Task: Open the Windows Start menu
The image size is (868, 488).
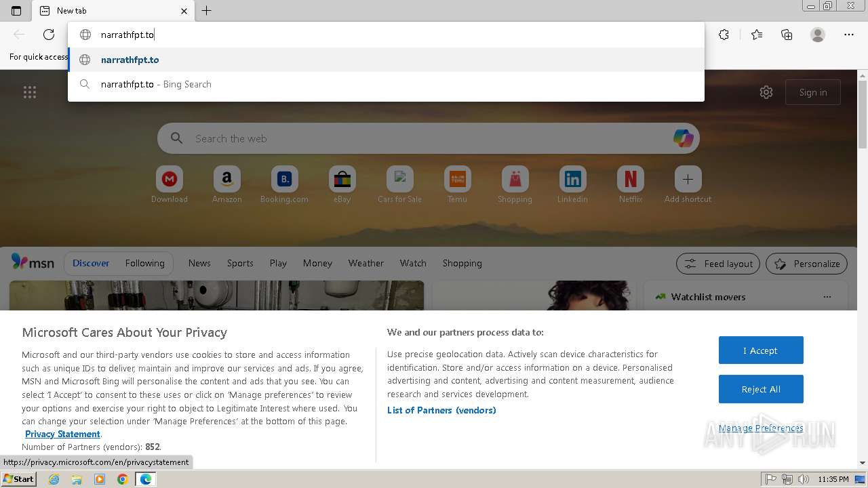Action: [x=18, y=479]
